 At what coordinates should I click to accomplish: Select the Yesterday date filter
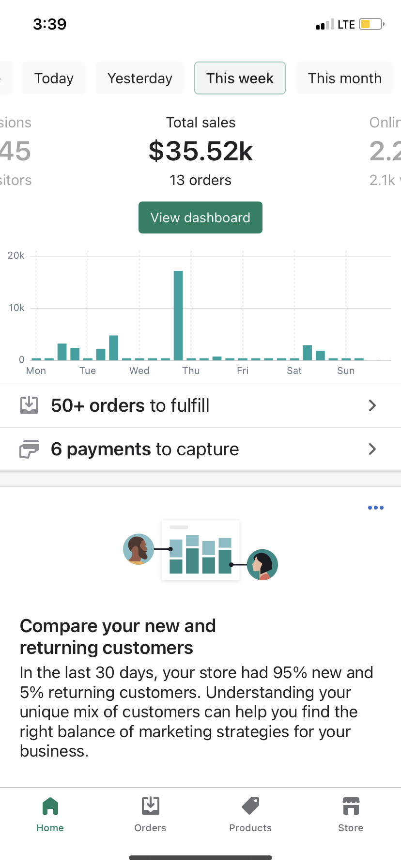[x=140, y=78]
